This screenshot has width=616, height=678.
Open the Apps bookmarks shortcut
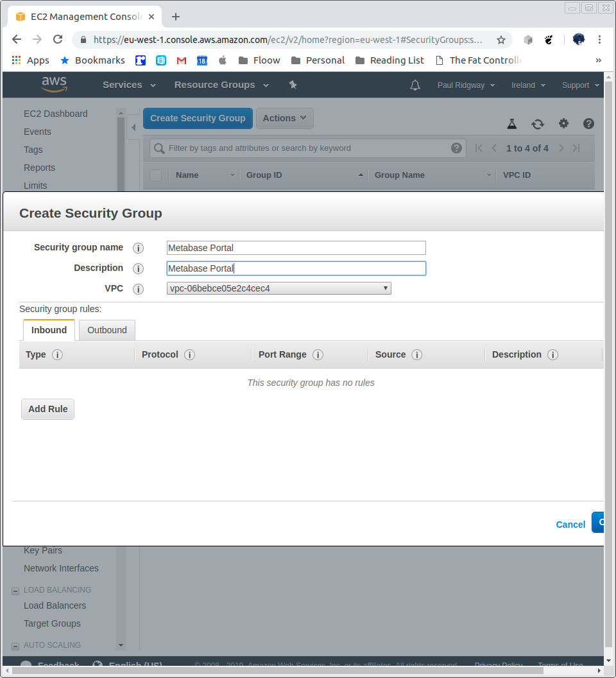tap(30, 60)
